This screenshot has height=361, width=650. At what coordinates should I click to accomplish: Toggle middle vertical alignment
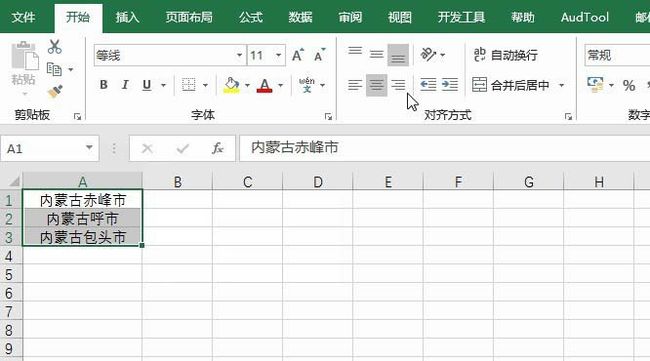377,55
